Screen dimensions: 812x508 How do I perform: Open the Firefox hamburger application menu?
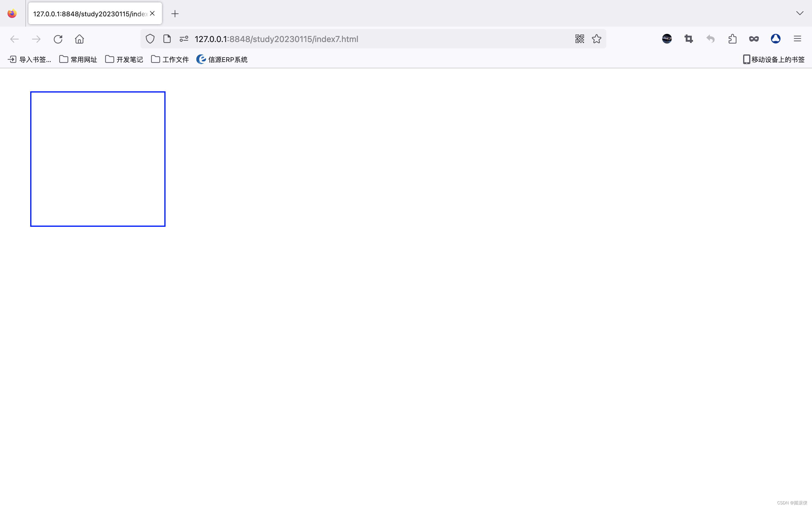pos(797,39)
